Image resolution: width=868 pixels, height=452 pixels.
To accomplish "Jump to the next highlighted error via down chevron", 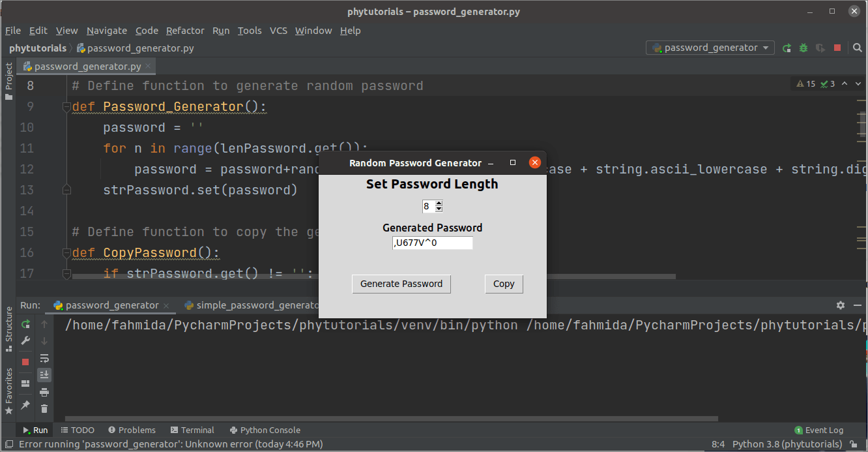I will pyautogui.click(x=858, y=84).
